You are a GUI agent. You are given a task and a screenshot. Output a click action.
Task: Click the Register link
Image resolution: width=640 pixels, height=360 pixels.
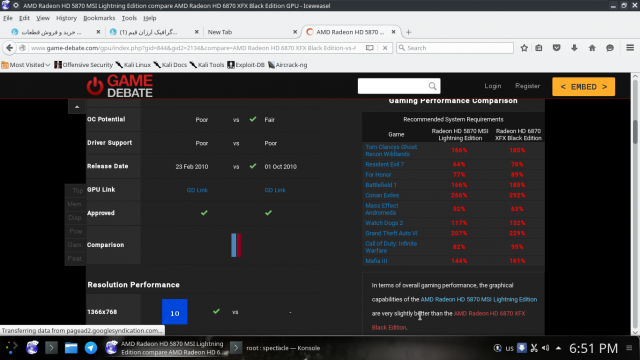(527, 86)
